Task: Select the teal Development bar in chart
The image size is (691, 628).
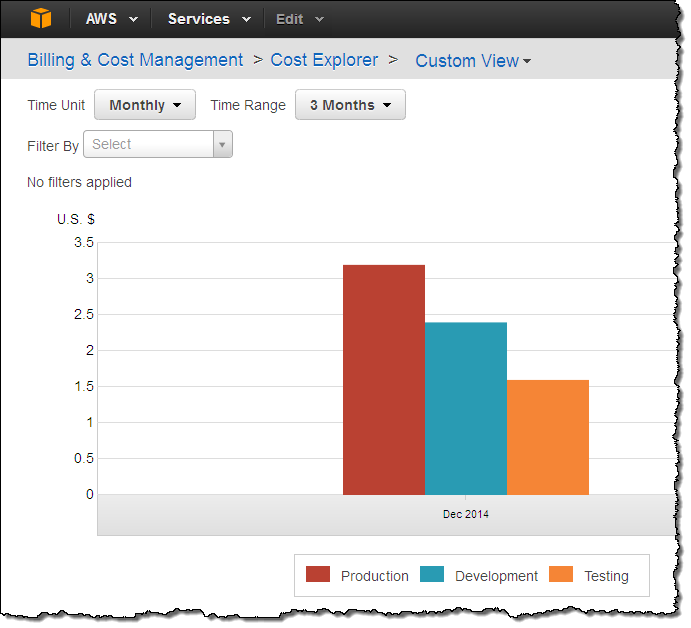Action: [x=466, y=408]
